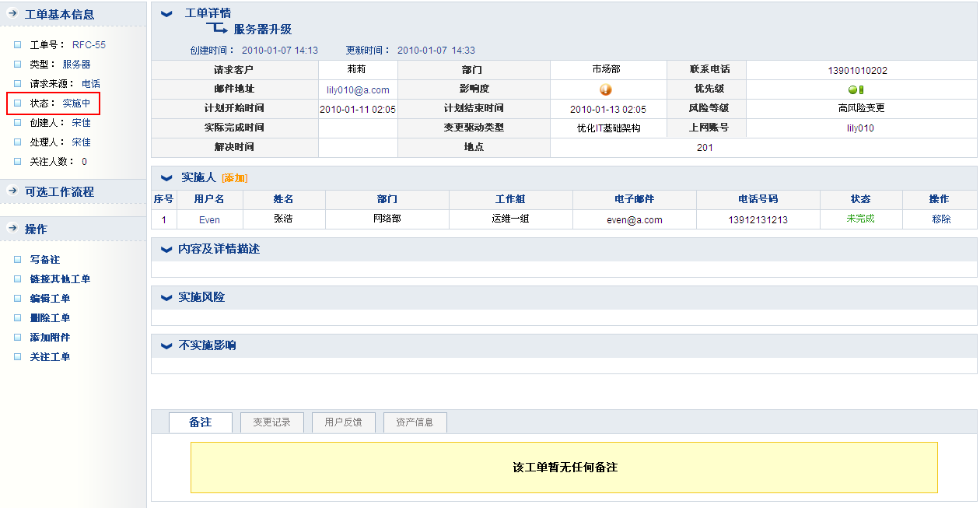Image resolution: width=980 pixels, height=508 pixels.
Task: Click the arrow icon beside 操作 header
Action: pyautogui.click(x=12, y=229)
